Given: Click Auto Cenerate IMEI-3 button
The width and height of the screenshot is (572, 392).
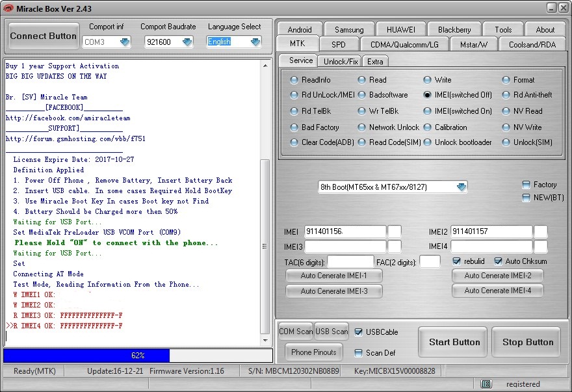Looking at the screenshot, I should click(334, 291).
